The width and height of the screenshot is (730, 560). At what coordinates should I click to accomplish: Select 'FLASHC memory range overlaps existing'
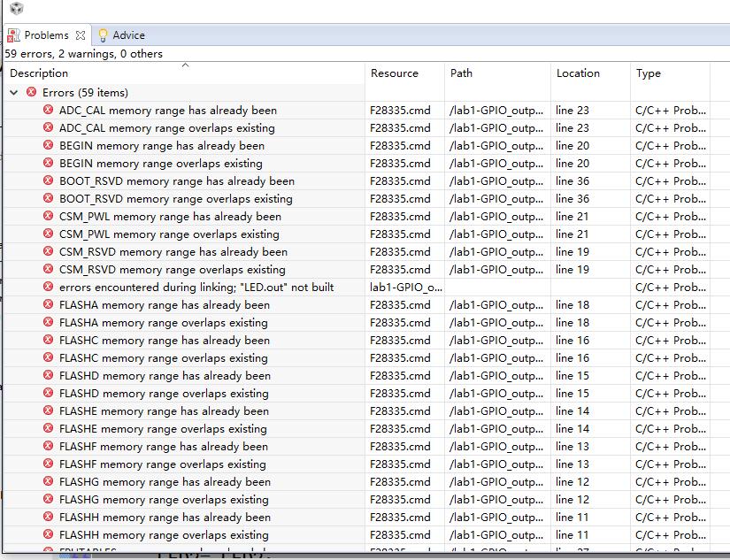pos(164,358)
